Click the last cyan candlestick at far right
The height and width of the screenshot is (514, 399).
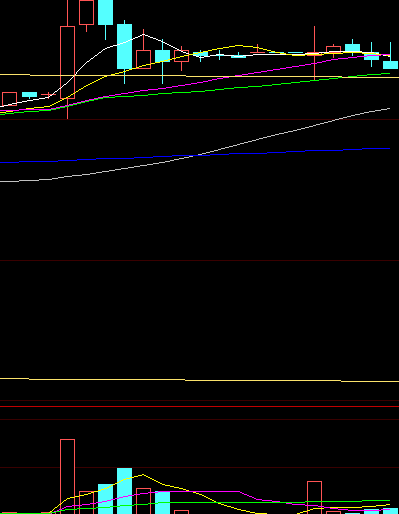[x=390, y=65]
